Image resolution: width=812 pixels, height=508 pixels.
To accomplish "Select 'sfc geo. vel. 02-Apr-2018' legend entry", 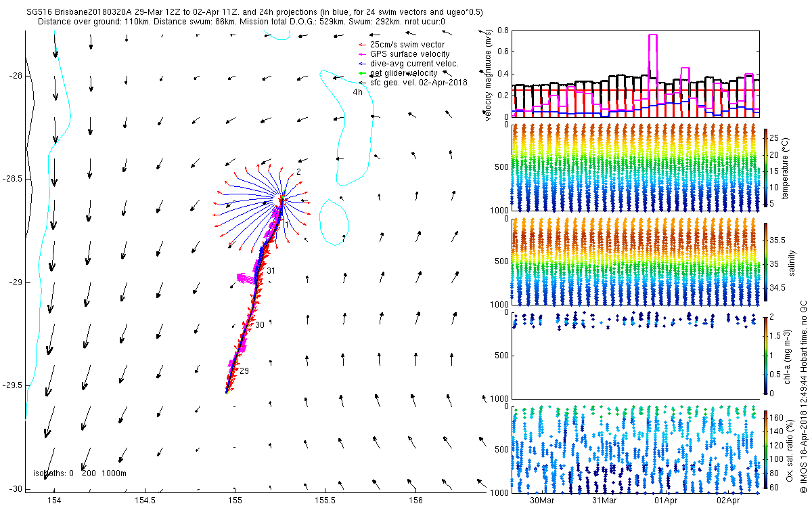I will tap(413, 82).
